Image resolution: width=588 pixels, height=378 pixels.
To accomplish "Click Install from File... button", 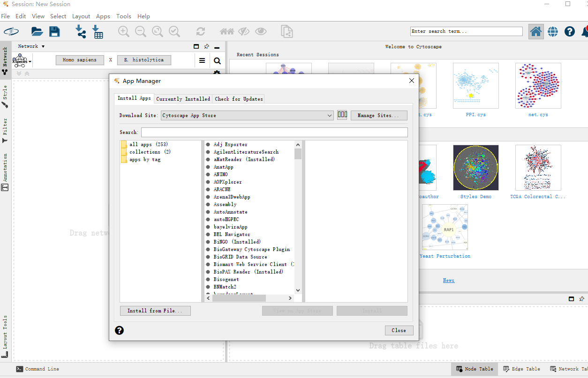I will (x=155, y=311).
